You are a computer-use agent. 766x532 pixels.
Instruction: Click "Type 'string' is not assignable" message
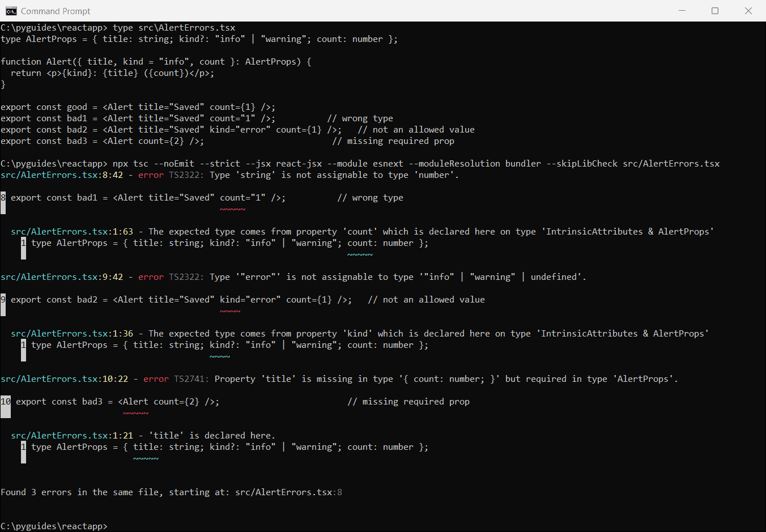pos(334,175)
